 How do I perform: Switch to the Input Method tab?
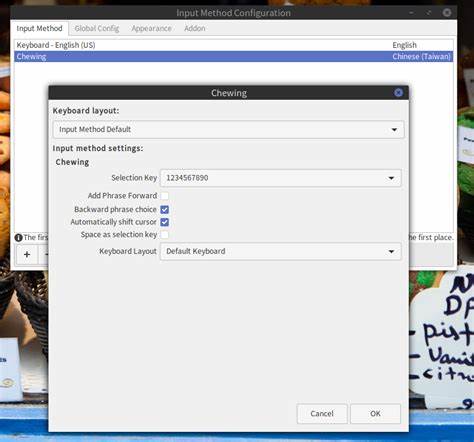click(x=39, y=28)
